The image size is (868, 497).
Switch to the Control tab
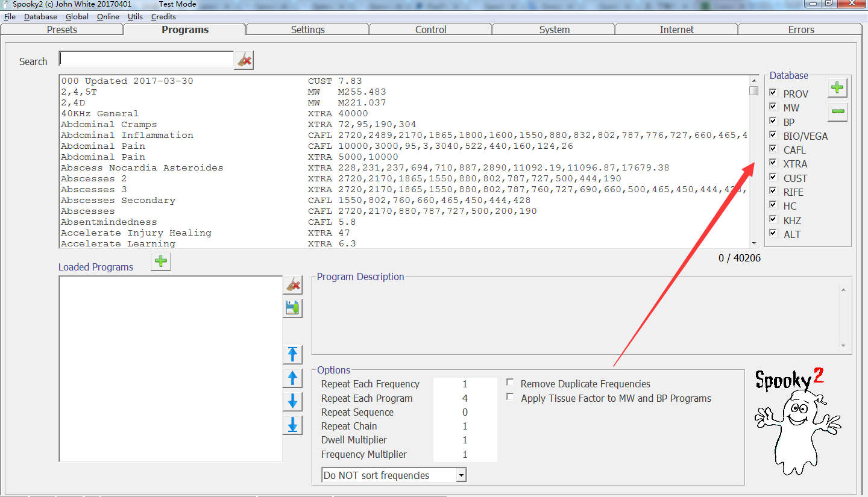(430, 30)
